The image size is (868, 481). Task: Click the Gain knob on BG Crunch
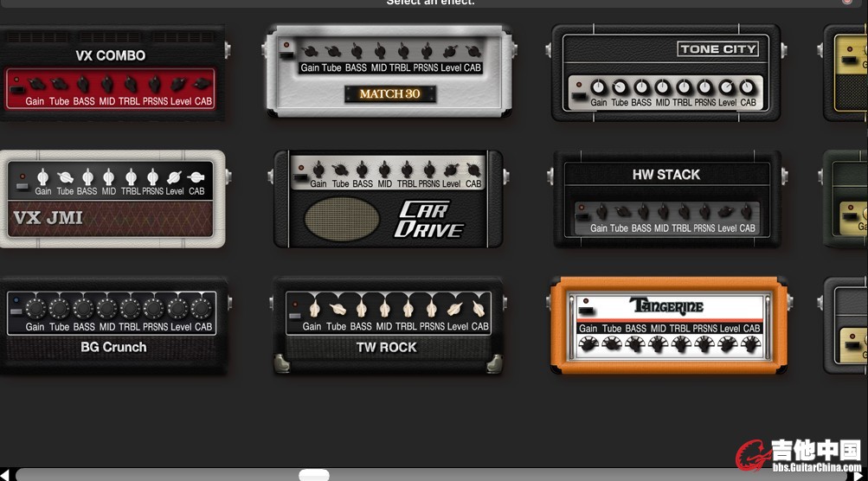(35, 308)
